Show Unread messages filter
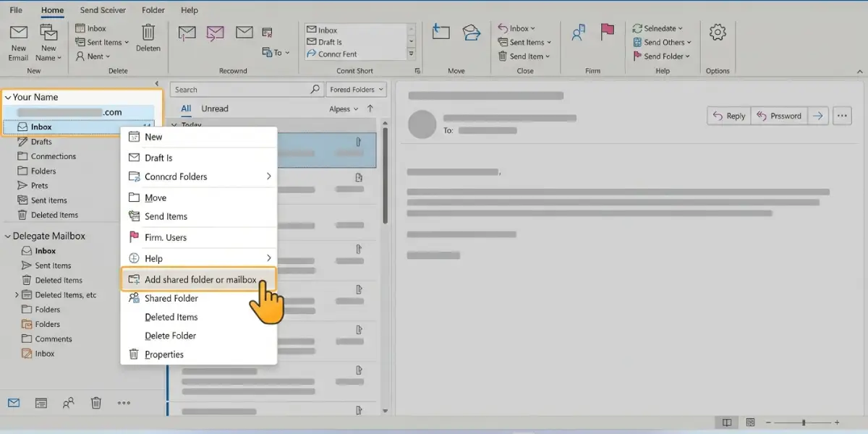This screenshot has width=868, height=434. pyautogui.click(x=215, y=109)
